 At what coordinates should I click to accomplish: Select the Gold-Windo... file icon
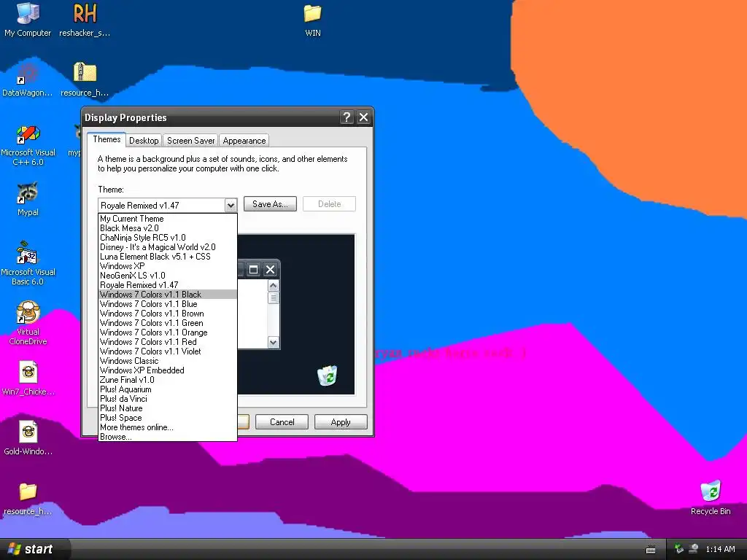pyautogui.click(x=28, y=438)
